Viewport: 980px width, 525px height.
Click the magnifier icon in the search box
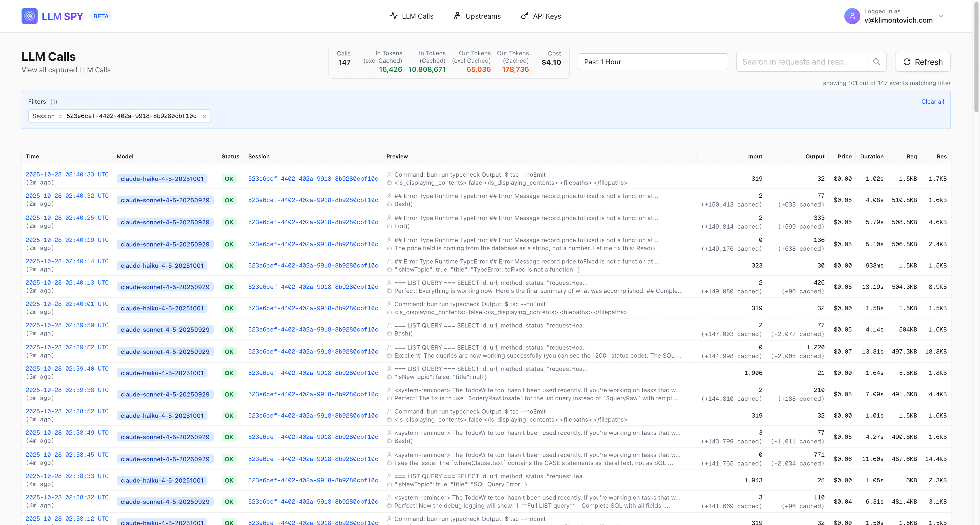pyautogui.click(x=877, y=62)
